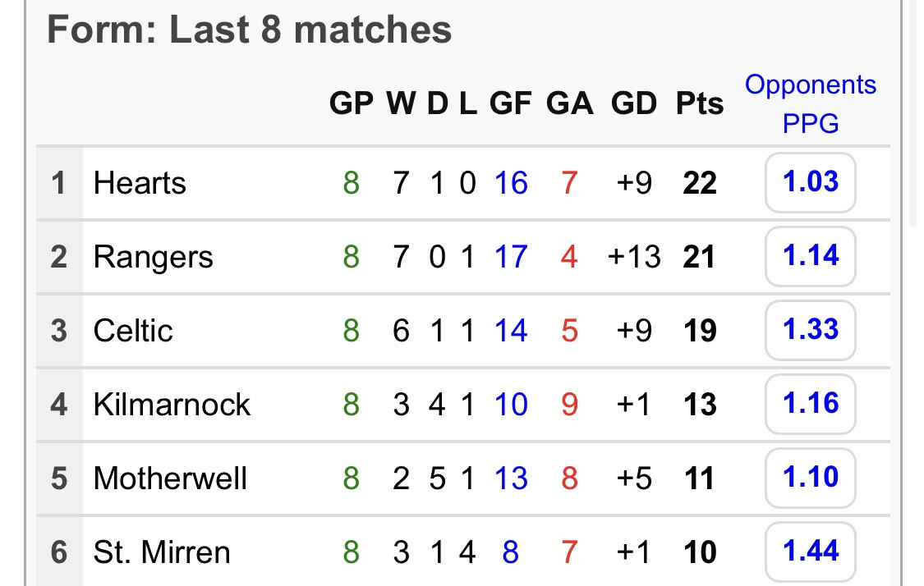This screenshot has width=924, height=586.
Task: Click the Opponents PPG column header
Action: click(x=810, y=104)
